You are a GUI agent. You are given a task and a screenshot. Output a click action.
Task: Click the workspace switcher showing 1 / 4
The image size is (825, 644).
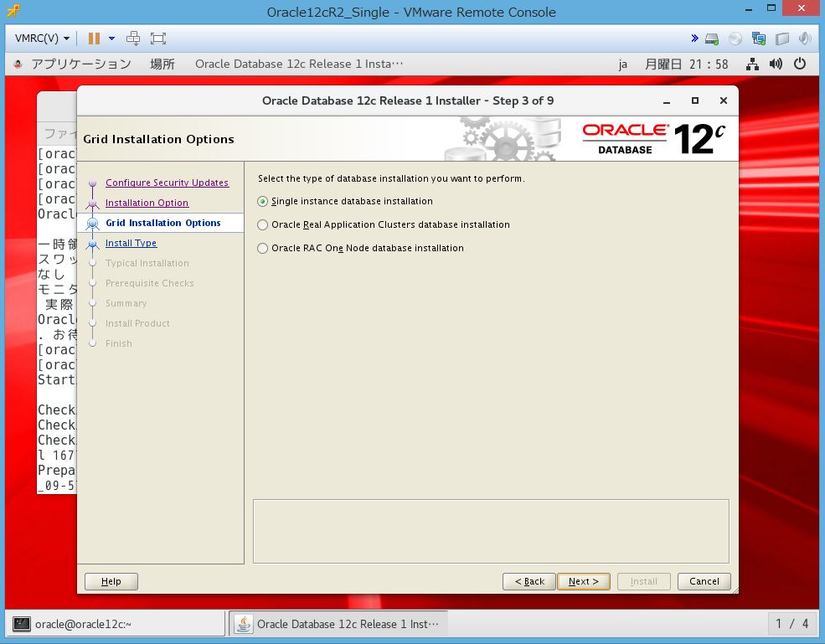click(791, 624)
